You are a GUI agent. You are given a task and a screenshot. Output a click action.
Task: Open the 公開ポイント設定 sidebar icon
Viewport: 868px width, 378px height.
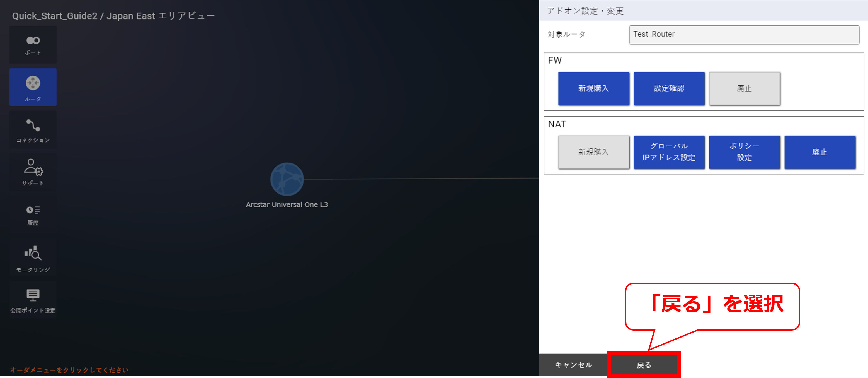(33, 300)
